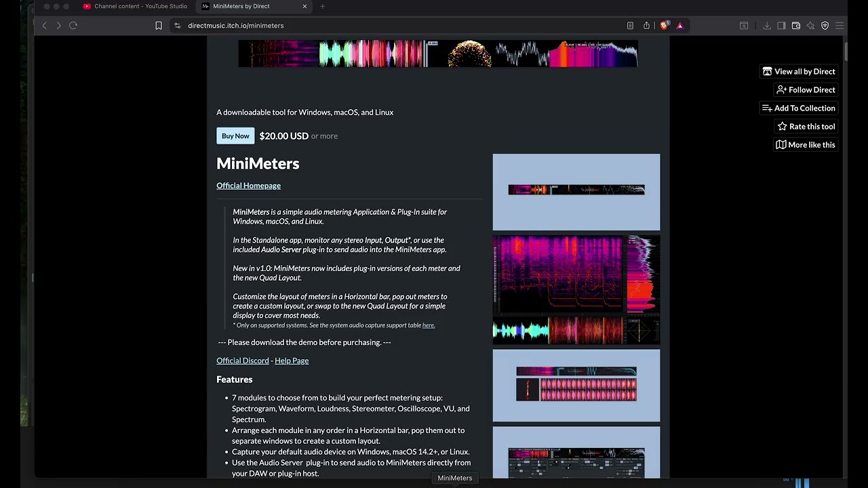Close the MiniMeters by Direct tab

pyautogui.click(x=304, y=6)
